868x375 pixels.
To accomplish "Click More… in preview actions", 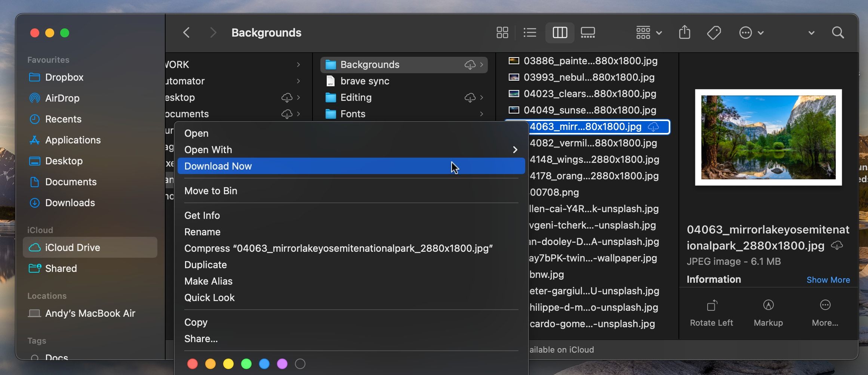I will coord(825,313).
